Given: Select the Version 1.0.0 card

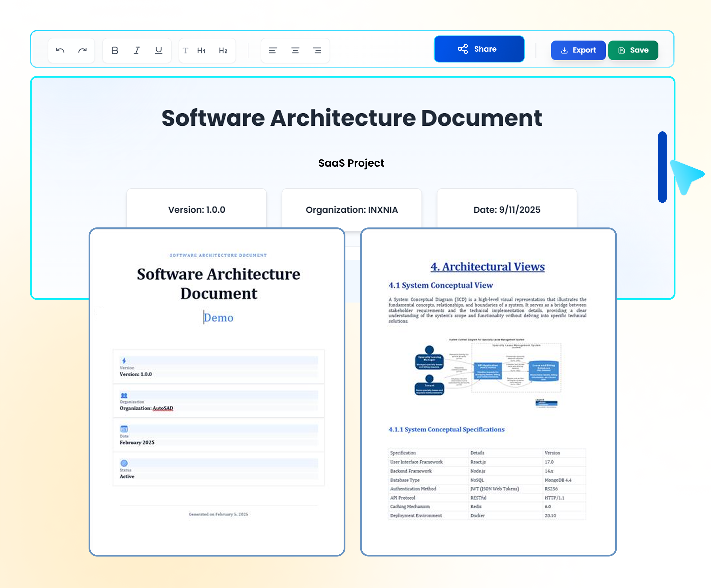Looking at the screenshot, I should [196, 209].
